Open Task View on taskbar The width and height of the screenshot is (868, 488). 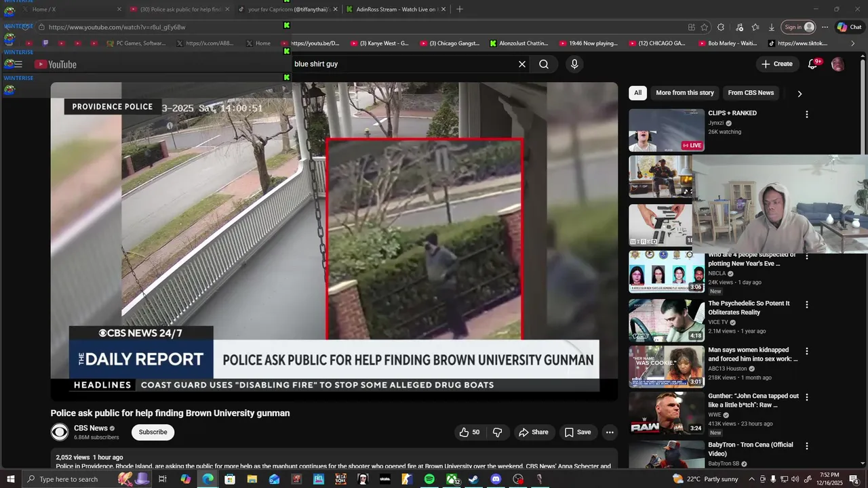163,479
